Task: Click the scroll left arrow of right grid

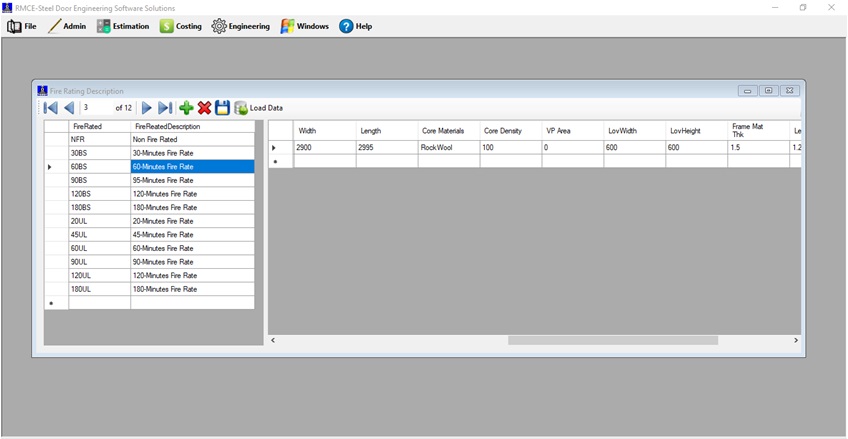Action: click(273, 340)
